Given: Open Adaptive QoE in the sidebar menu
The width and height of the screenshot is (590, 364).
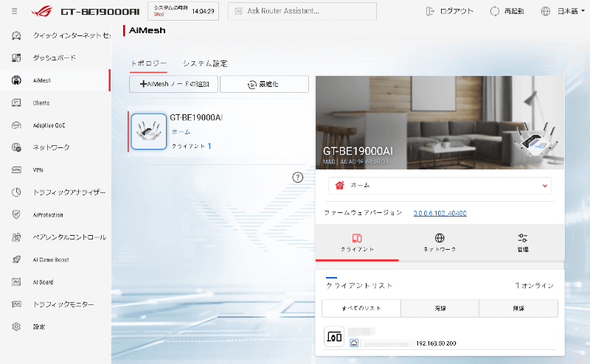Looking at the screenshot, I should click(x=49, y=125).
